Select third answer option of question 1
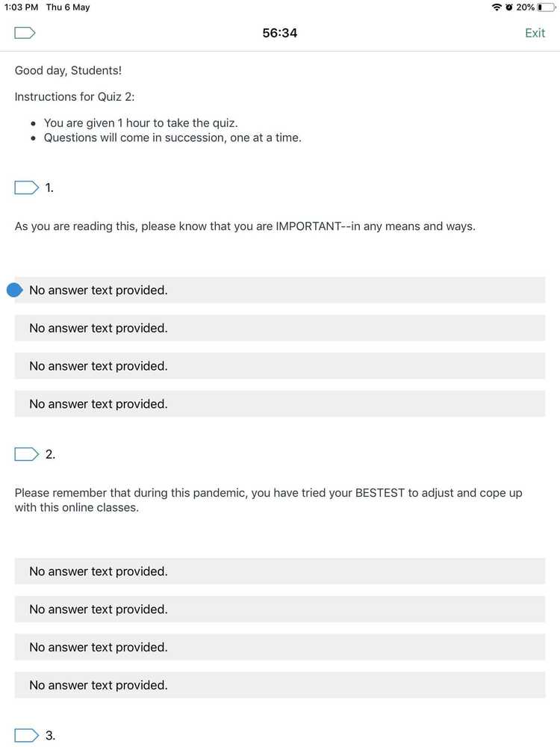 click(x=279, y=366)
